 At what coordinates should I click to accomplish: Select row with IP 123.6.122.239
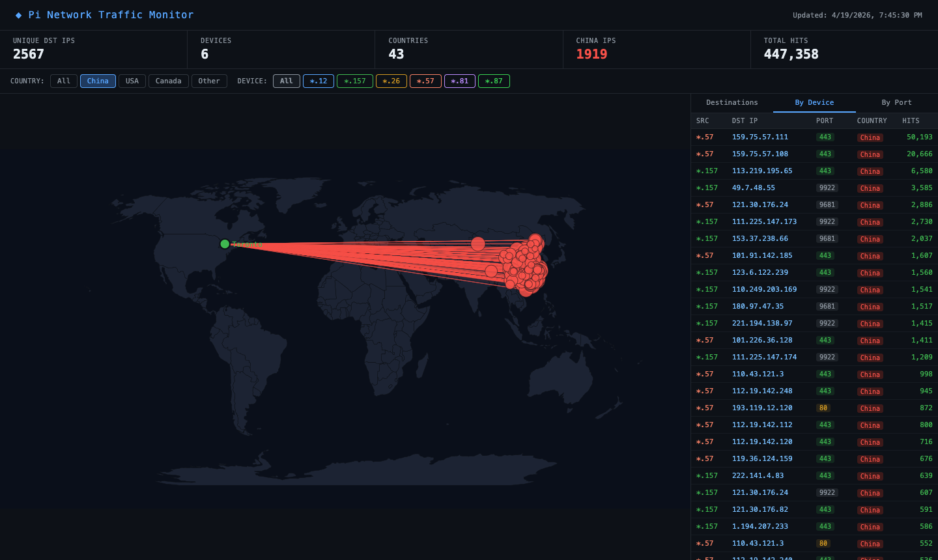coord(814,273)
